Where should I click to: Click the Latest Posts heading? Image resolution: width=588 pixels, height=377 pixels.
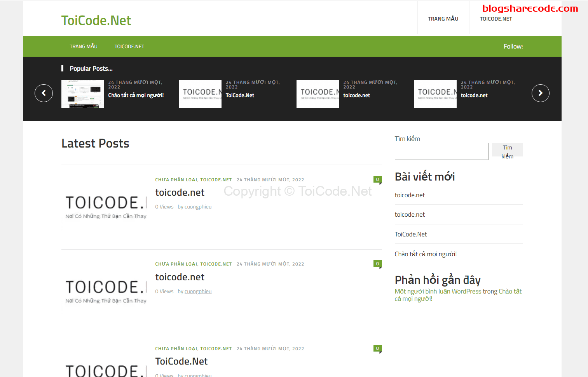tap(95, 143)
